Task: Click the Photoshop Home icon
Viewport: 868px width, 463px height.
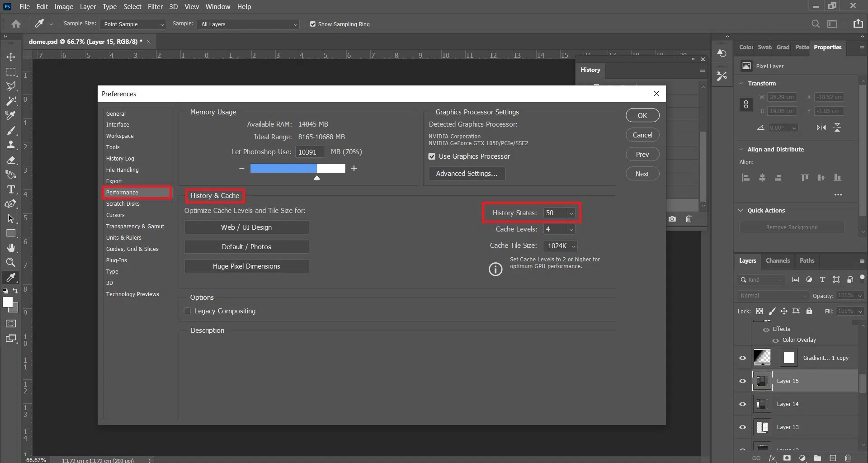Action: tap(16, 24)
